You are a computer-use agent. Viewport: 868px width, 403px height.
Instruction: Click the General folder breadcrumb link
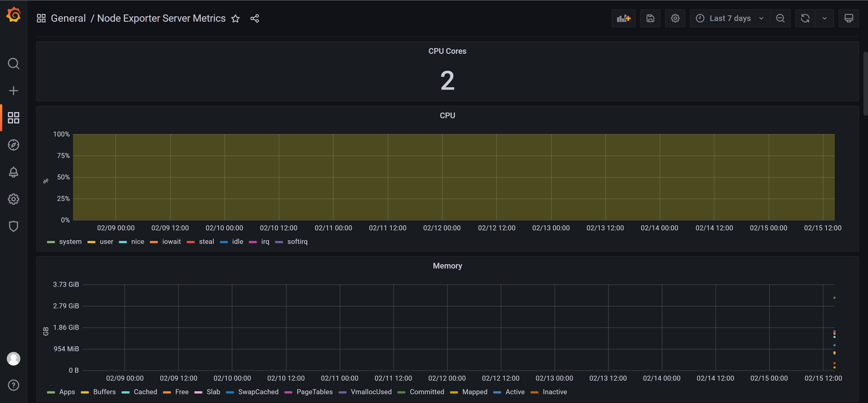[68, 18]
